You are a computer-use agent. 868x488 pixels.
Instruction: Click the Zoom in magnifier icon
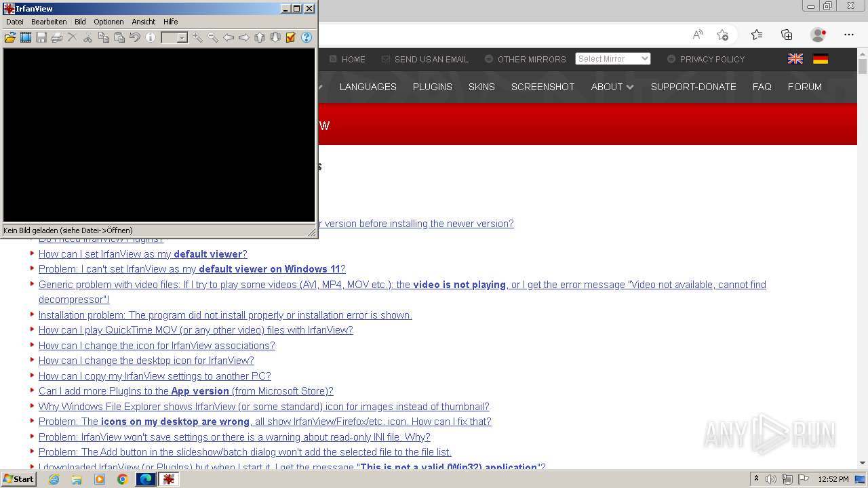pos(197,37)
